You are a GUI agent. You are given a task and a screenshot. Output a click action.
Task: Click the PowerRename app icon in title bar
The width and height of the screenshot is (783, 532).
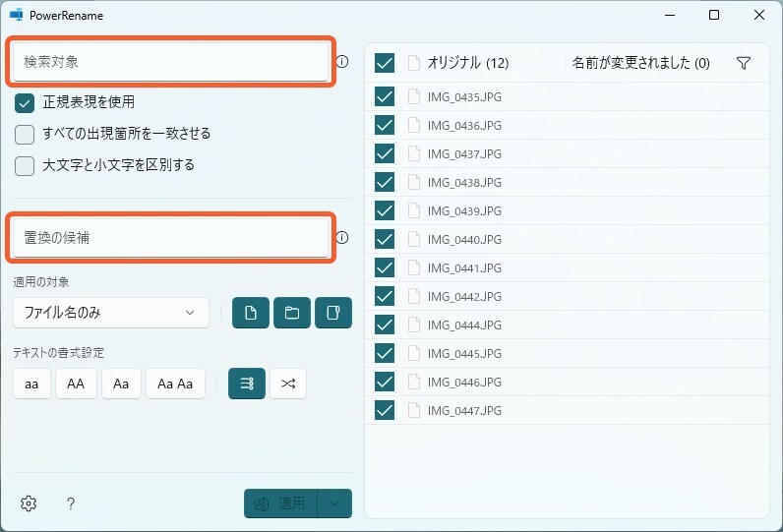point(17,15)
